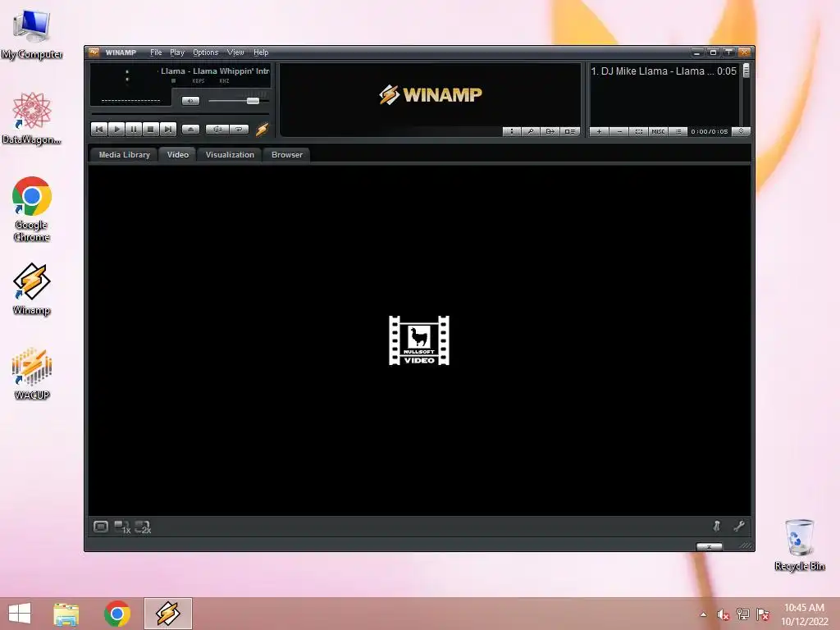The height and width of the screenshot is (630, 840).
Task: Click the playlist selection button
Action: pos(638,131)
